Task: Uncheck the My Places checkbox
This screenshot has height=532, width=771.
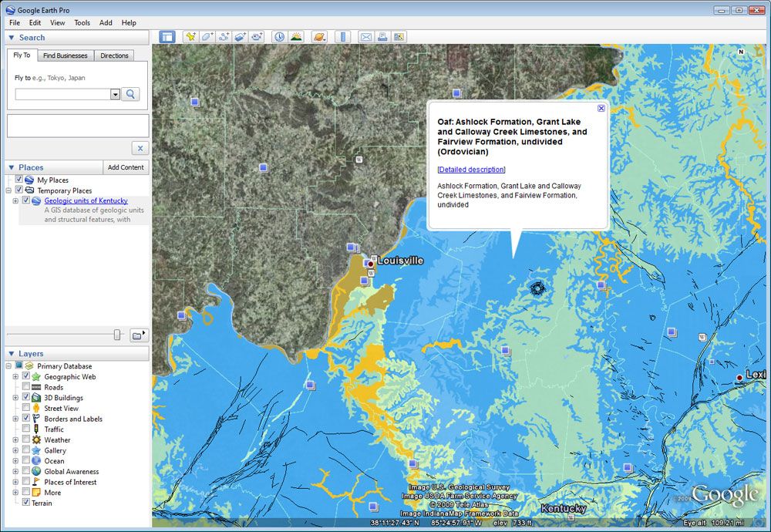Action: coord(19,180)
